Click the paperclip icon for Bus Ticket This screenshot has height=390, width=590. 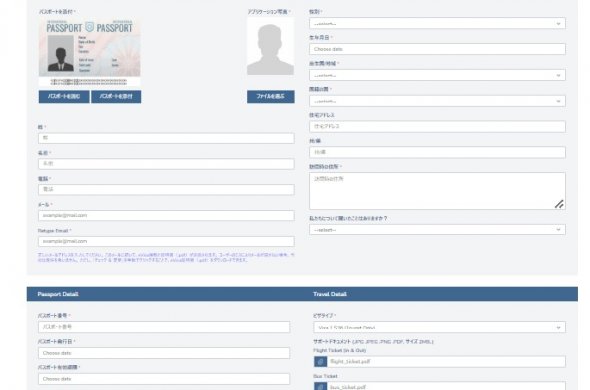(x=320, y=386)
